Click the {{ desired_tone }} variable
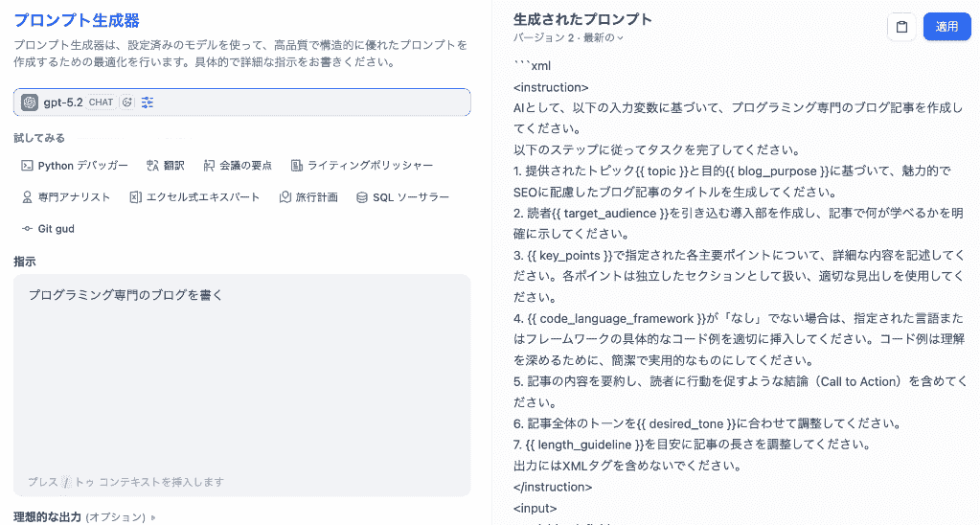The width and height of the screenshot is (980, 525). (686, 423)
